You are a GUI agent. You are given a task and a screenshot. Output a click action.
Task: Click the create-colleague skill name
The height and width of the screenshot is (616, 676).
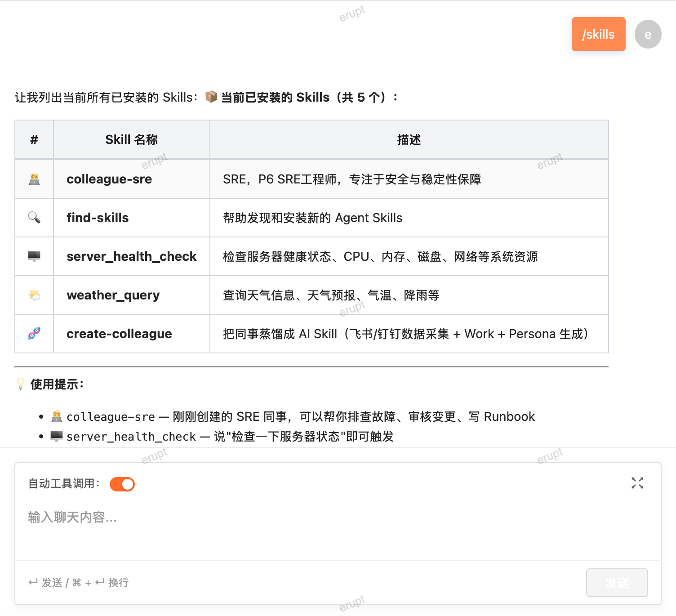[119, 334]
